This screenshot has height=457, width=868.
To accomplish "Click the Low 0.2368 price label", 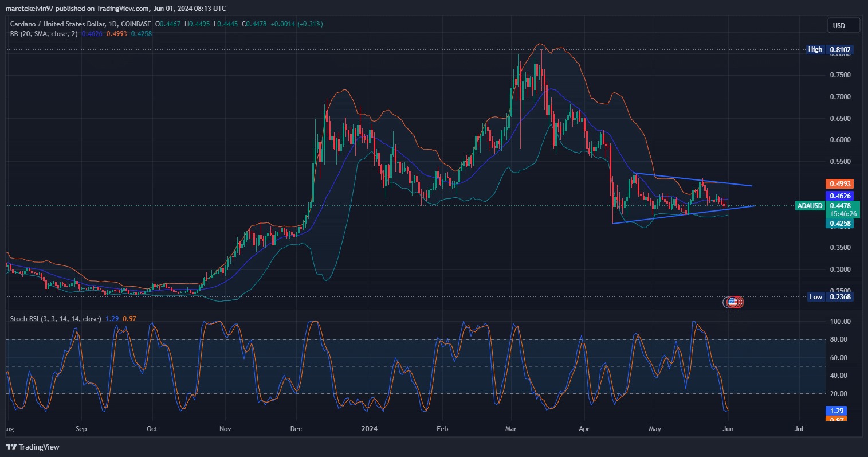I will [x=830, y=297].
